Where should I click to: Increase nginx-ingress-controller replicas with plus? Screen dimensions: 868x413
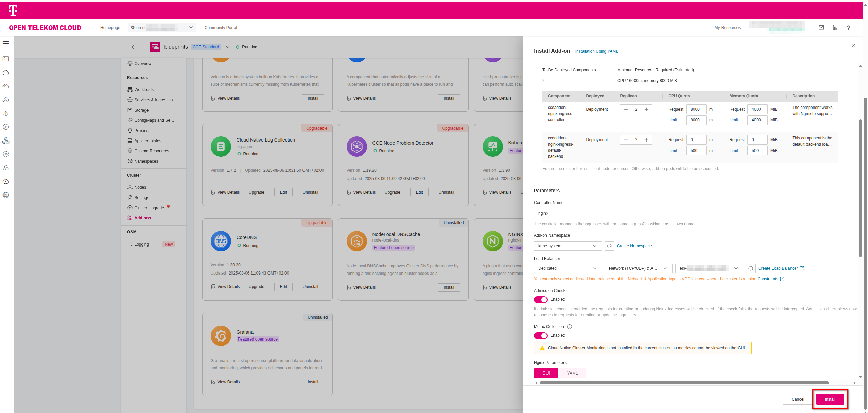(646, 109)
